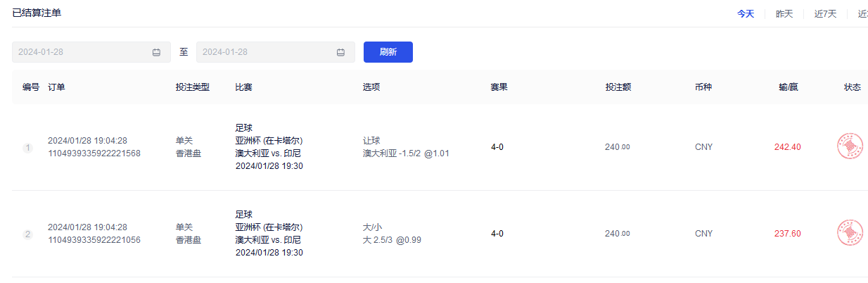Switch to the 近7天 tab
This screenshot has width=868, height=283.
click(826, 14)
